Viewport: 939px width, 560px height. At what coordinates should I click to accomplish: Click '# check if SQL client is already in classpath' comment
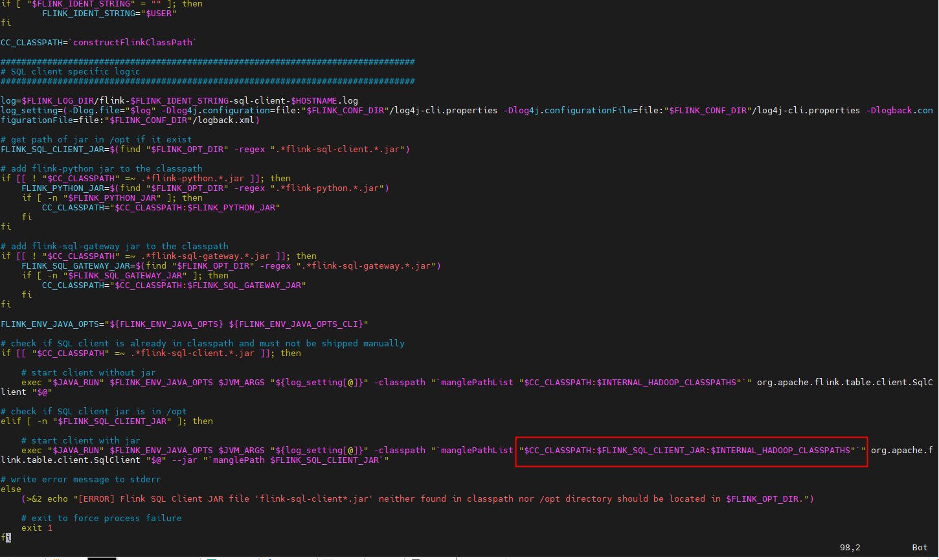click(x=202, y=343)
